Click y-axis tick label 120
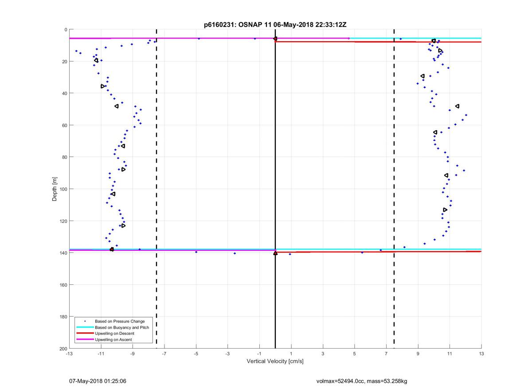 point(63,221)
